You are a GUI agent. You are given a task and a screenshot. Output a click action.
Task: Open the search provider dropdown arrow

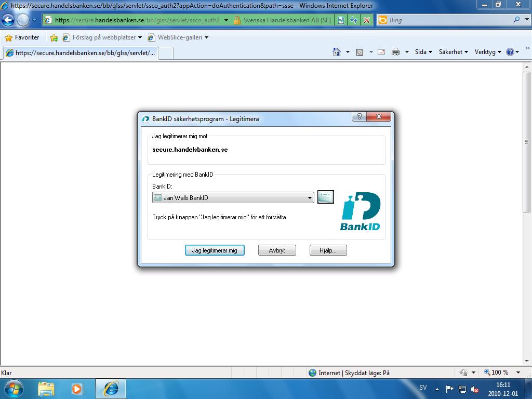(x=527, y=20)
